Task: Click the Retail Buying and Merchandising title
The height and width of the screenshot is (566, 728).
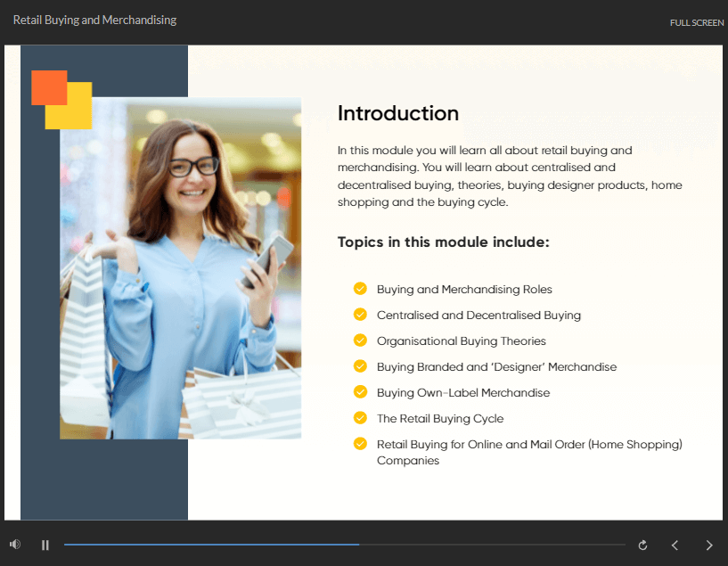Action: pyautogui.click(x=94, y=21)
